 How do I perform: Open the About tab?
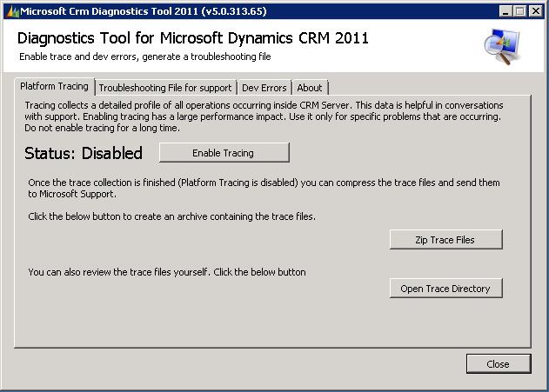point(310,88)
